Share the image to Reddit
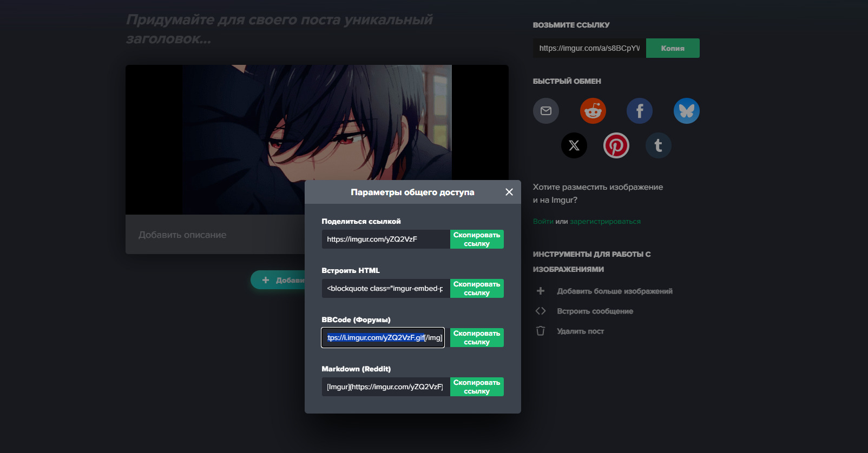 593,111
